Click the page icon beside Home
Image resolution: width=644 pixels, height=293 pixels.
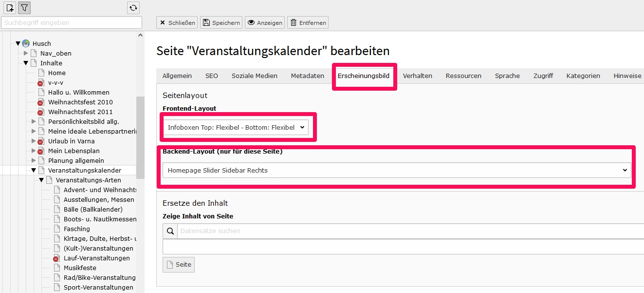click(x=41, y=73)
